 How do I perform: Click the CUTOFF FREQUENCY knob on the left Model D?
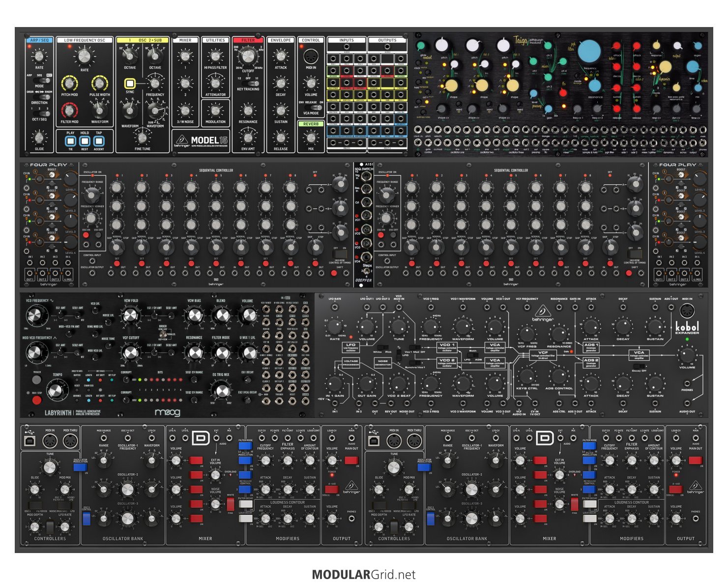(x=265, y=461)
